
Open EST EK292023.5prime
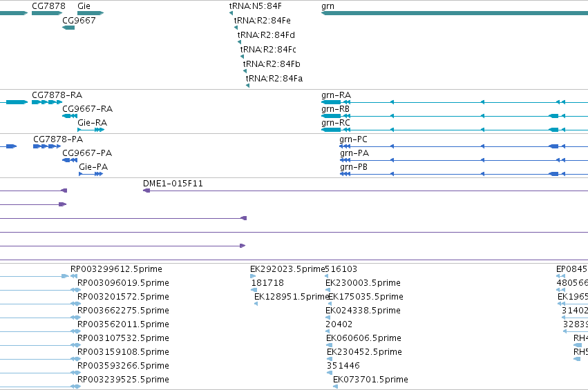point(287,269)
